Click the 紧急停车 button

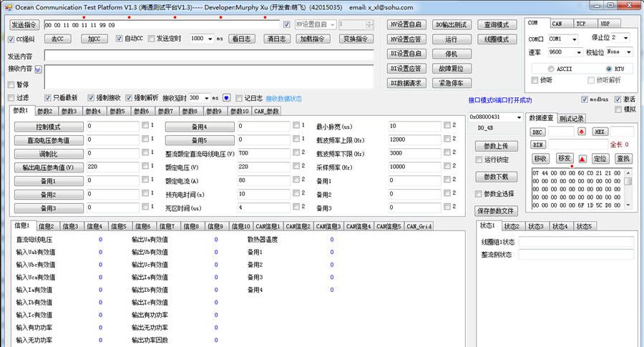pyautogui.click(x=452, y=83)
